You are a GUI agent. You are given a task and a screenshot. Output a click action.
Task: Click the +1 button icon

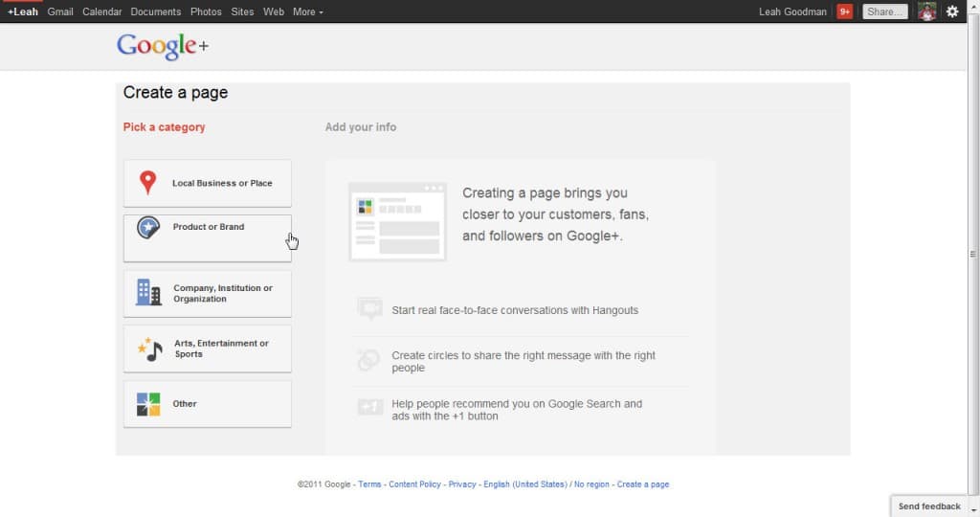pos(370,408)
